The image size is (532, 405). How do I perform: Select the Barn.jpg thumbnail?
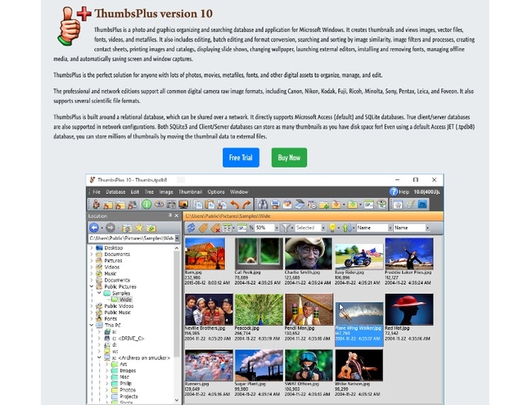(205, 254)
